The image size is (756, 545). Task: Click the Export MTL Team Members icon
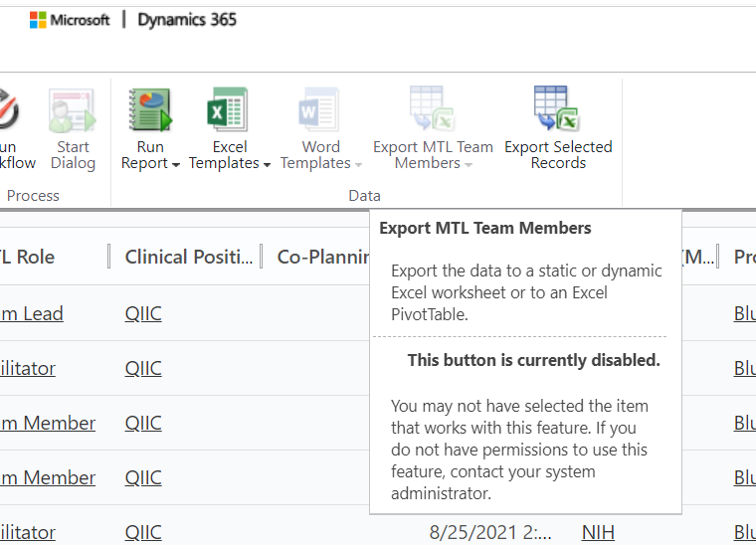[433, 108]
